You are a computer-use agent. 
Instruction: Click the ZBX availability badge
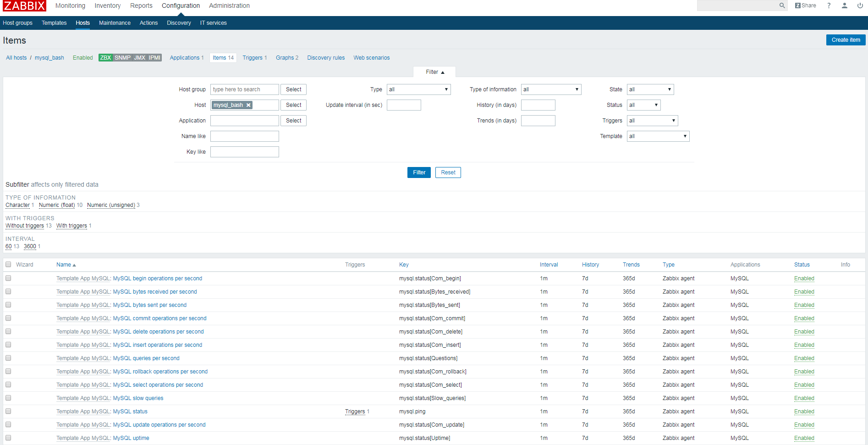[x=105, y=58]
